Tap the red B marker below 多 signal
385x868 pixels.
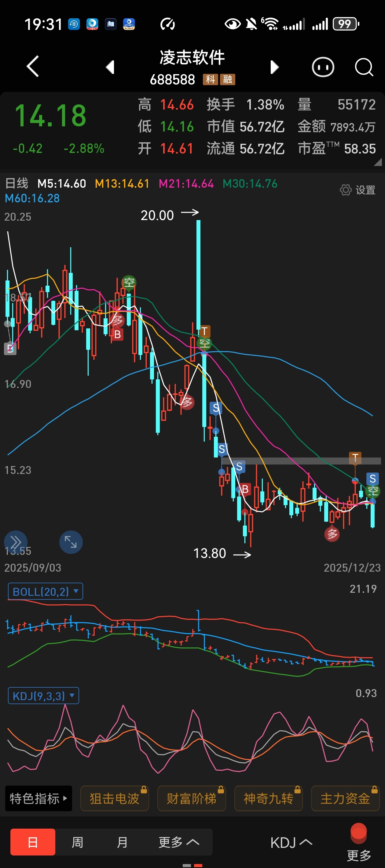[117, 335]
